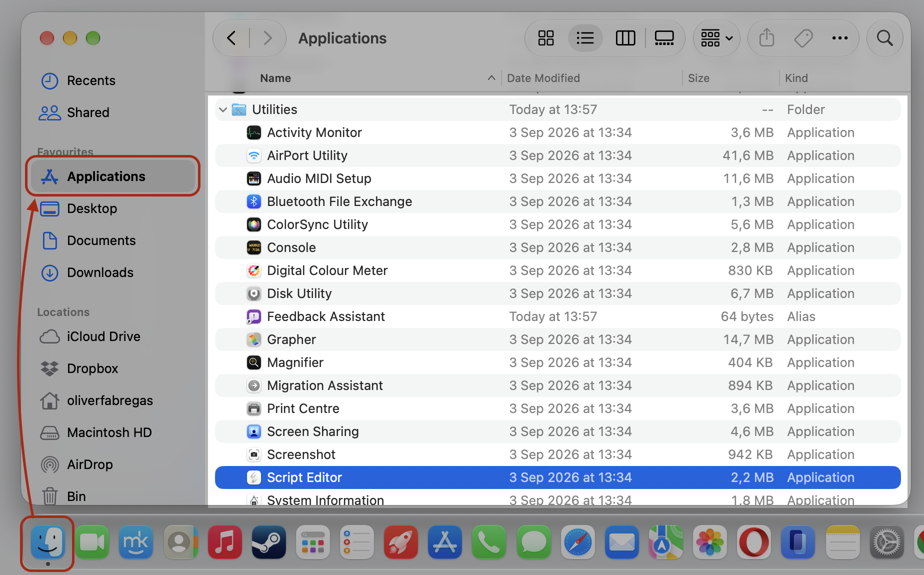Open Finder from the Dock

click(48, 542)
